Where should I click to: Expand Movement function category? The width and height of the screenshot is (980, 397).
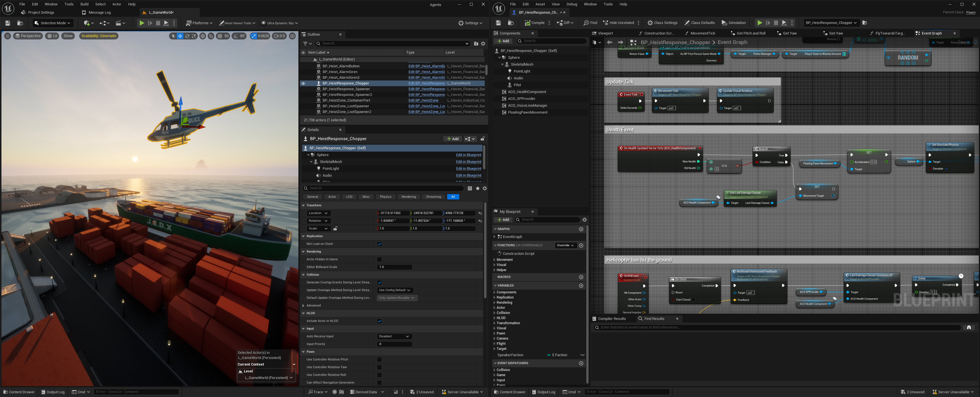point(495,260)
